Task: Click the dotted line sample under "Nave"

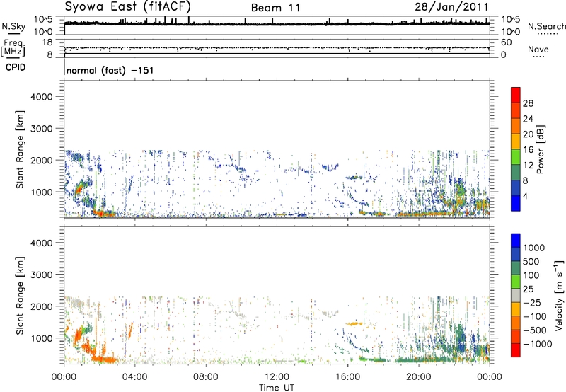Action: 538,57
